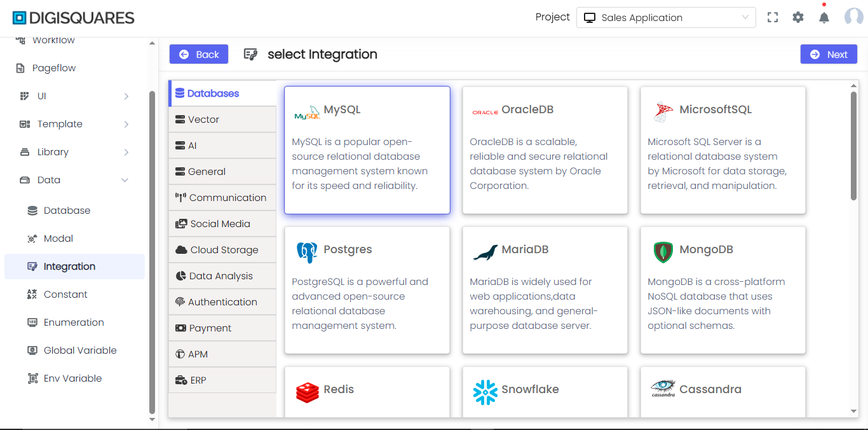Open Integration in the sidebar

pos(74,267)
